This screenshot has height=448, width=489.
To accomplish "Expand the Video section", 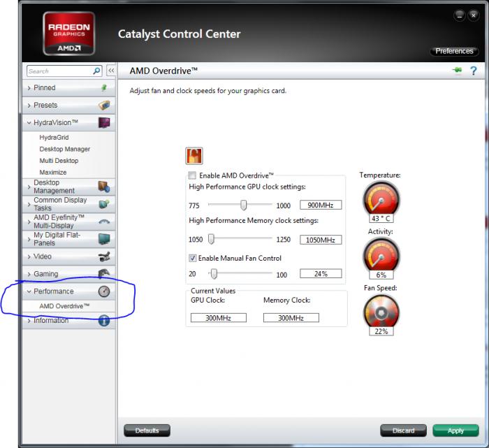I will pyautogui.click(x=68, y=256).
